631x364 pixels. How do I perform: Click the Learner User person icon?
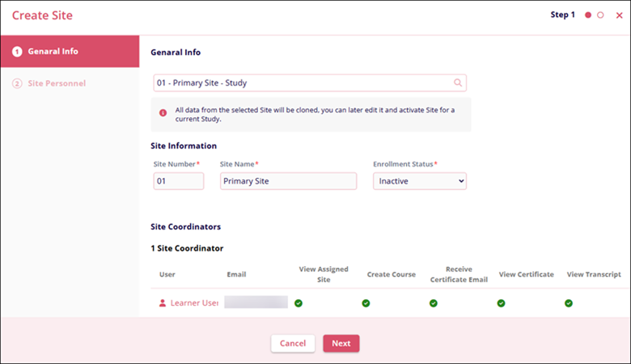pos(163,303)
